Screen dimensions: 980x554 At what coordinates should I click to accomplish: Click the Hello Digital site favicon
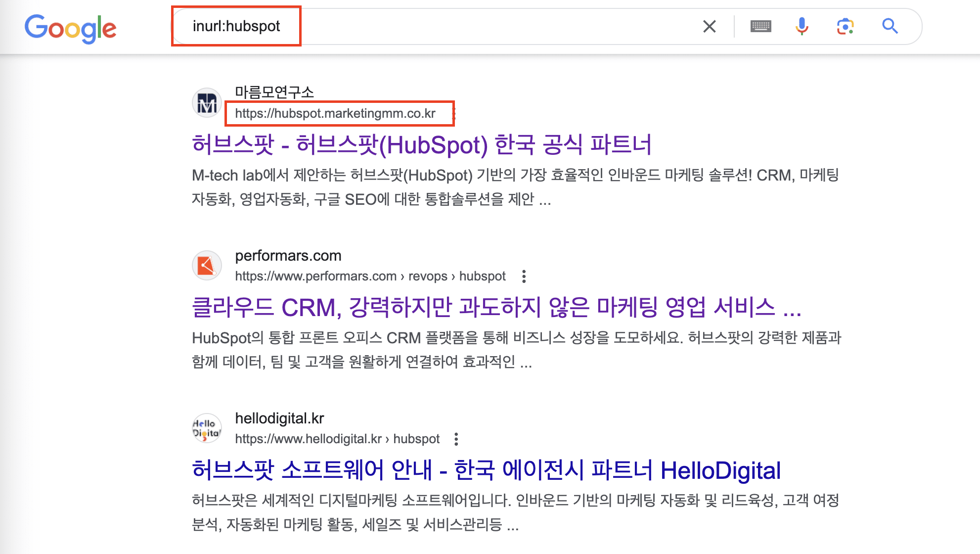207,428
